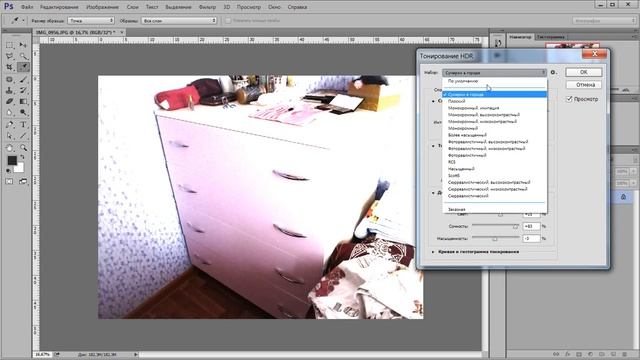Open eyedropper tool preset picker arrow
The image size is (640, 360).
(x=23, y=20)
